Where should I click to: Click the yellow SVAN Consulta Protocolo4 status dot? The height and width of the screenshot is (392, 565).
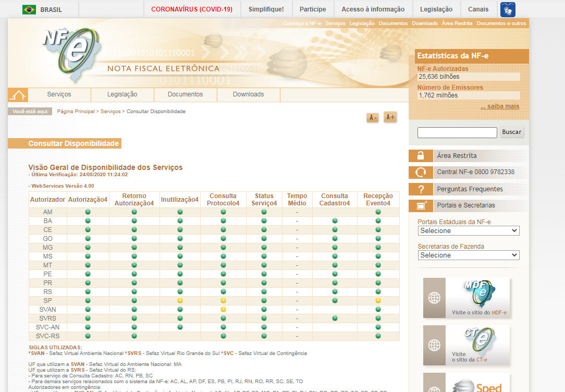coord(224,310)
